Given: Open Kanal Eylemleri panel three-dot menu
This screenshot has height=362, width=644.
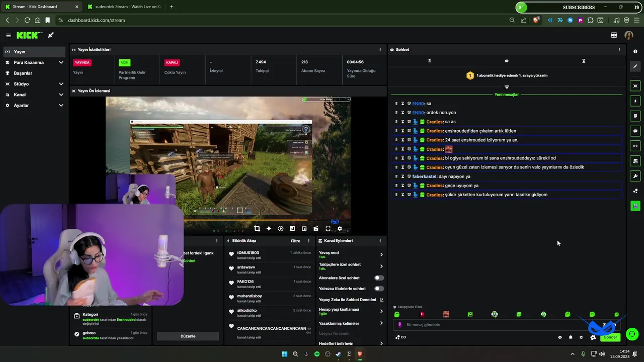Looking at the screenshot, I should (380, 241).
